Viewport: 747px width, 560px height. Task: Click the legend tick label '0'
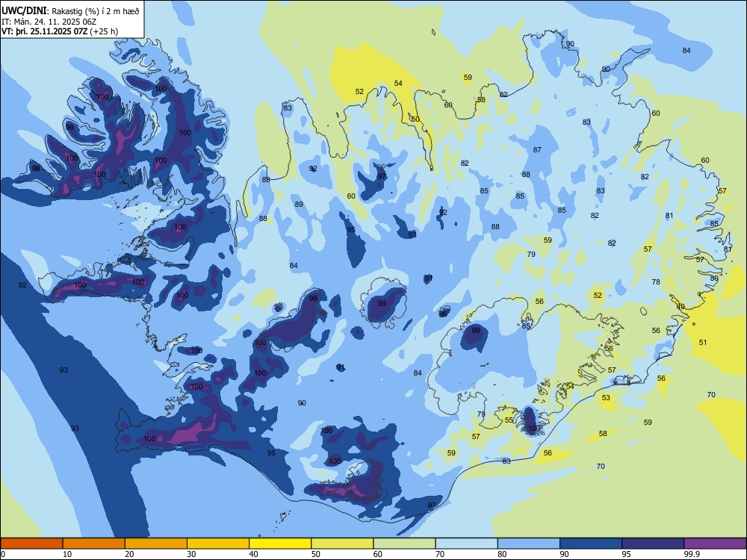point(3,554)
